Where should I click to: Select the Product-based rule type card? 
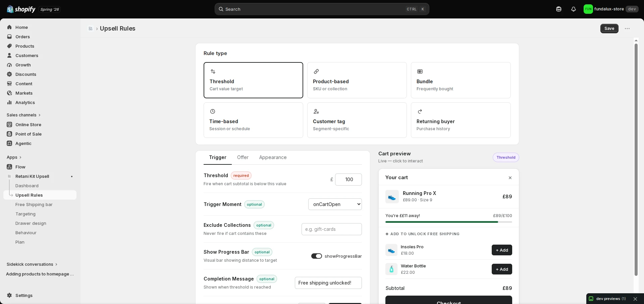(x=357, y=80)
